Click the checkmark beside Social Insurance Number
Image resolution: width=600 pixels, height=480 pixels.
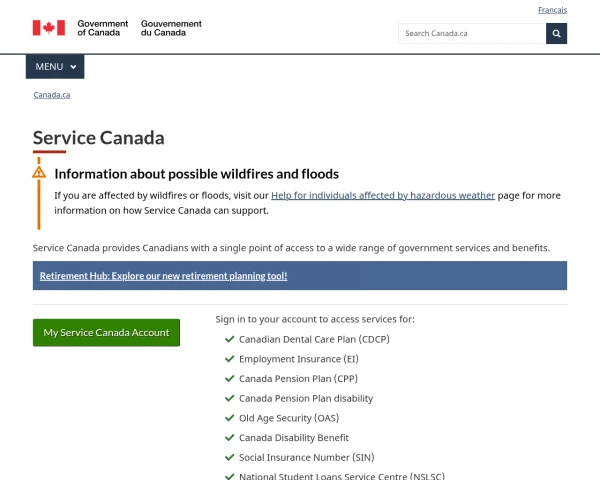pyautogui.click(x=229, y=457)
